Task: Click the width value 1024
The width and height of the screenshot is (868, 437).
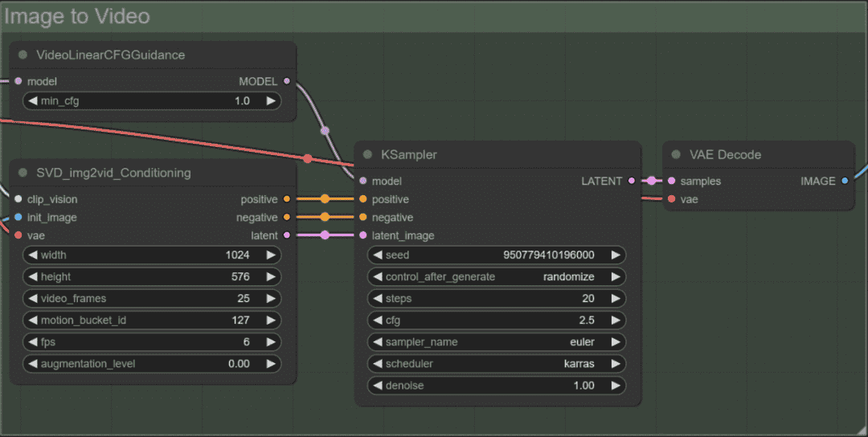Action: 237,255
